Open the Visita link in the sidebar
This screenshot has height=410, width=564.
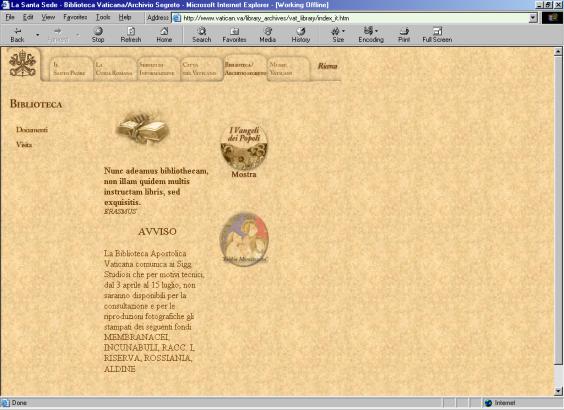coord(24,145)
